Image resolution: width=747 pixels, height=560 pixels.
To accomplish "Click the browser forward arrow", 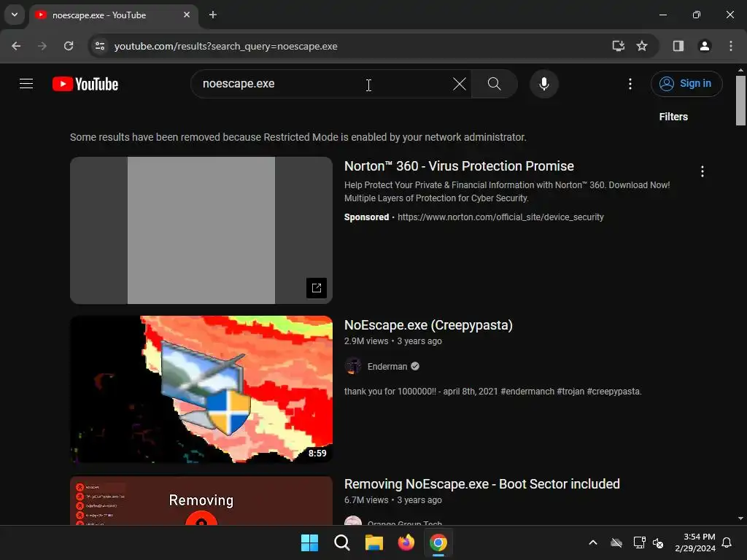I will point(42,46).
